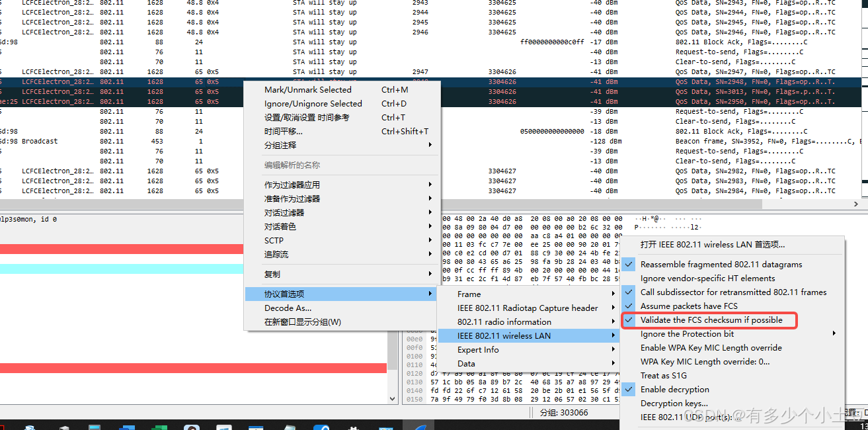
Task: Select packet row QoS Data, SN=2982
Action: pyautogui.click(x=431, y=171)
